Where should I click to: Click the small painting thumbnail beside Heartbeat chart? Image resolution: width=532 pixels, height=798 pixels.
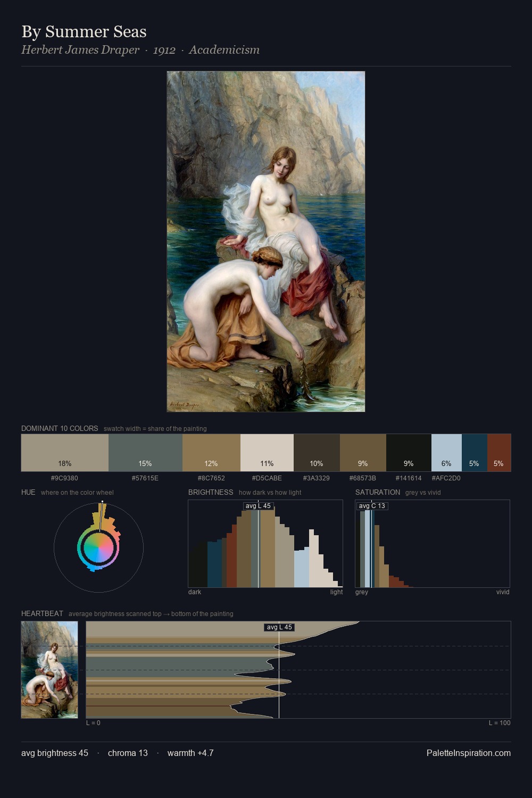[x=49, y=670]
